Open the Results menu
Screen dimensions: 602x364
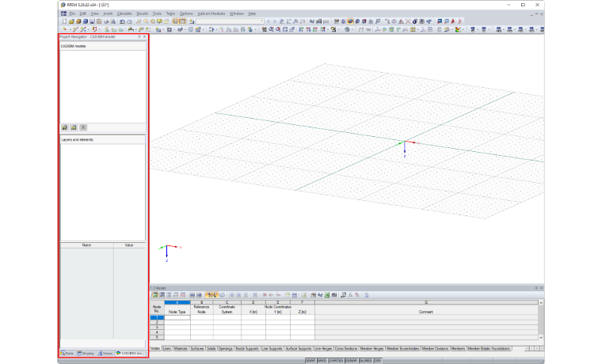[x=142, y=13]
